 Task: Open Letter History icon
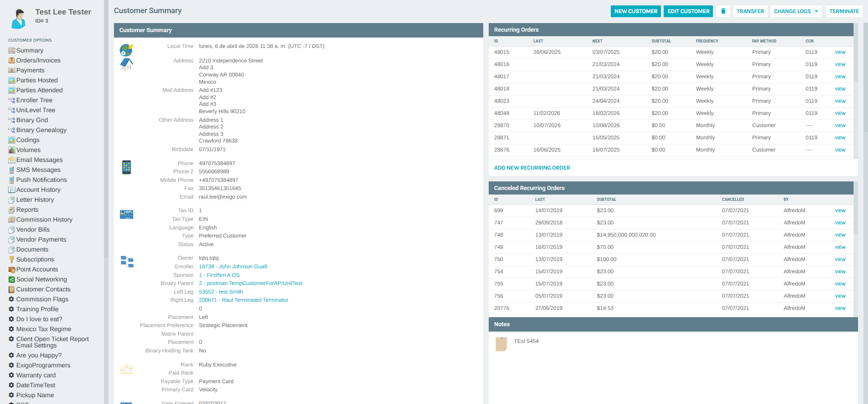click(12, 200)
